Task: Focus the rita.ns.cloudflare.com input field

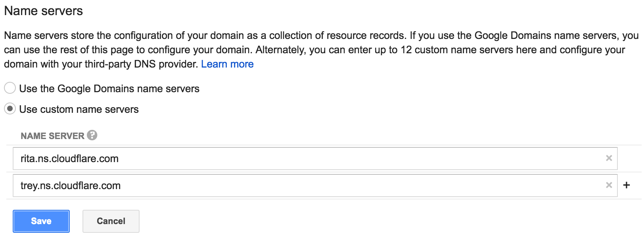Action: click(315, 159)
